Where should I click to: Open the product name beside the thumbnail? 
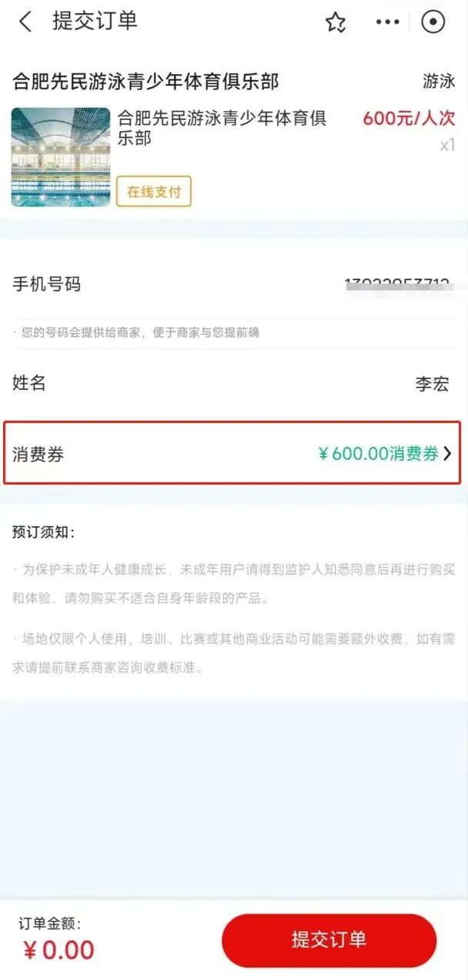[222, 128]
